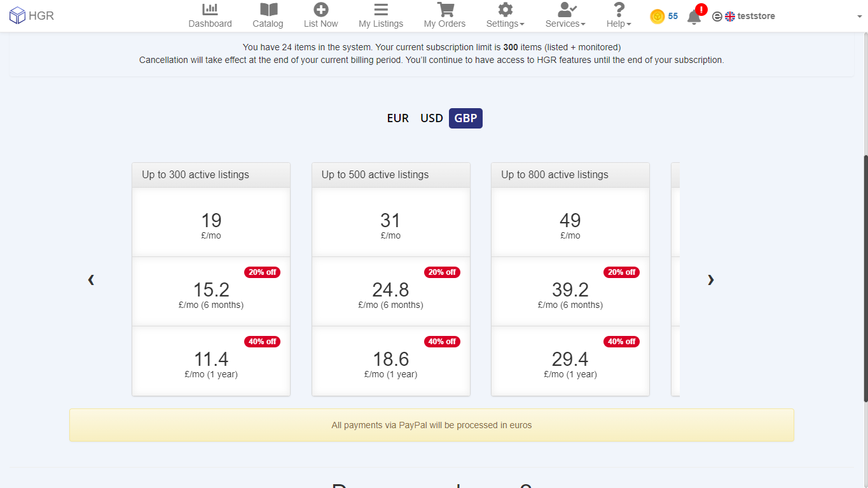The image size is (868, 488).
Task: Open My Orders cart icon
Action: pyautogui.click(x=445, y=9)
